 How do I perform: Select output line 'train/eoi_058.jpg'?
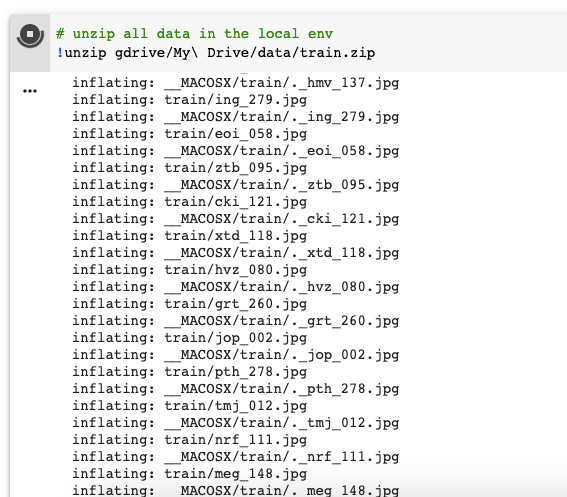coord(190,134)
